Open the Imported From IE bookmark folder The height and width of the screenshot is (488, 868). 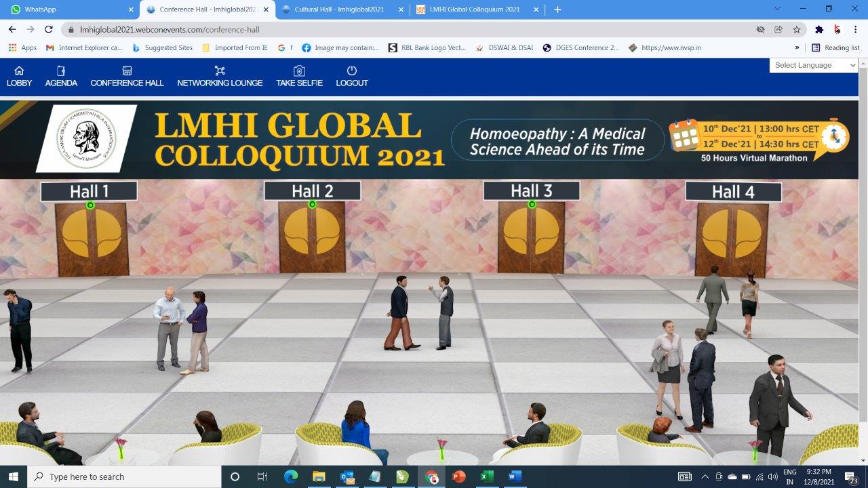(x=235, y=47)
